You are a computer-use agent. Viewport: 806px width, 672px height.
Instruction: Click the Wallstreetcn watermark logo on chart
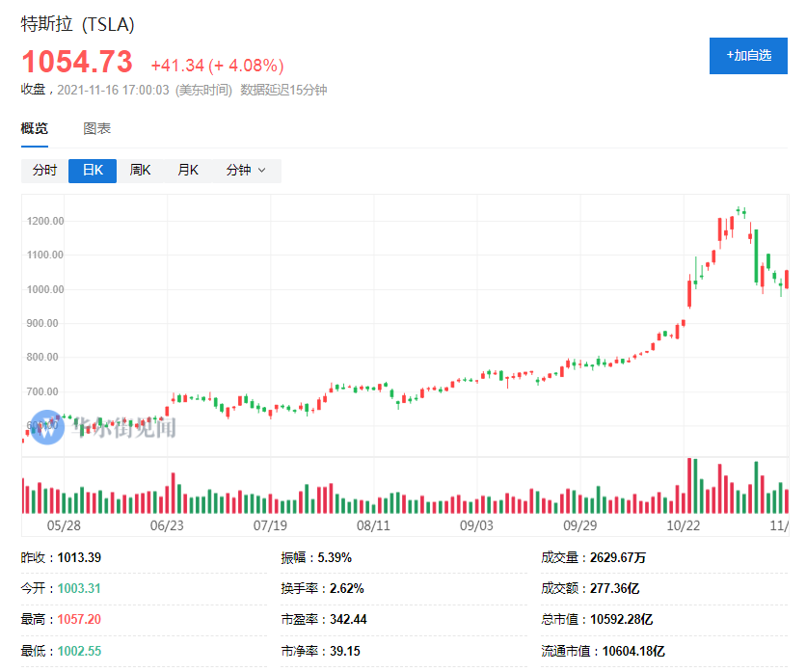pyautogui.click(x=50, y=427)
